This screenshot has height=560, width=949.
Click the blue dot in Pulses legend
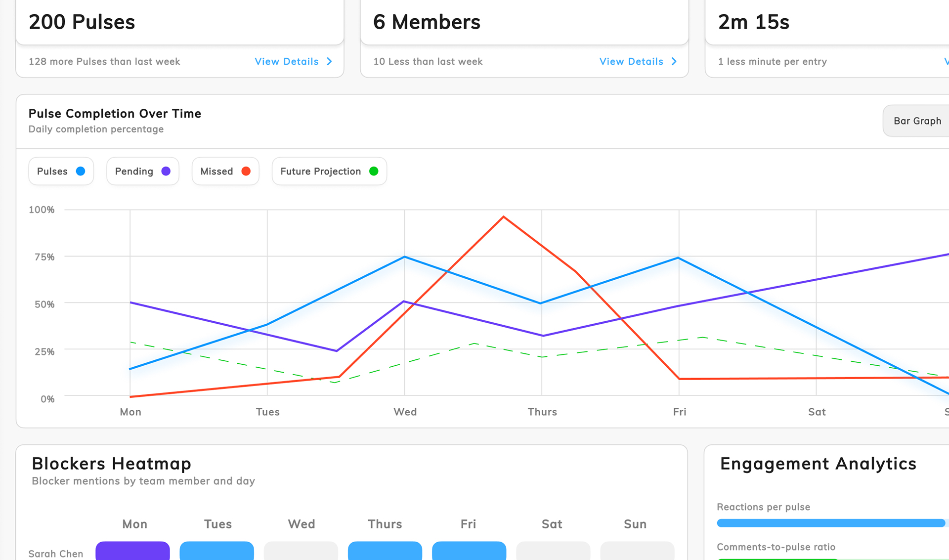[80, 171]
